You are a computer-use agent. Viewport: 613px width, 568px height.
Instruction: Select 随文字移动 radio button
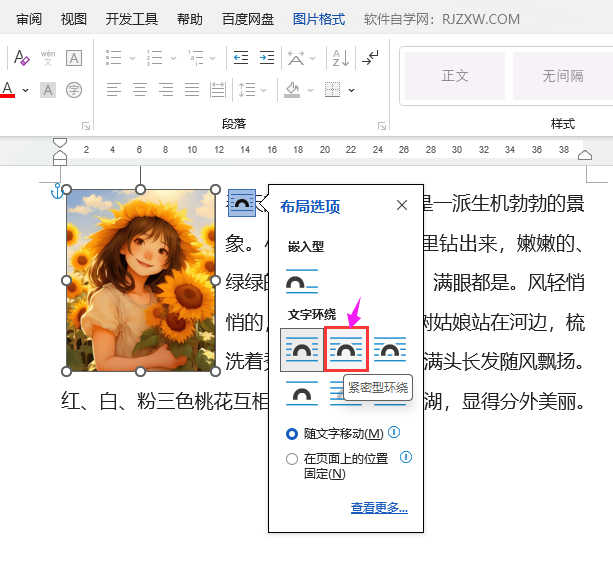(292, 434)
